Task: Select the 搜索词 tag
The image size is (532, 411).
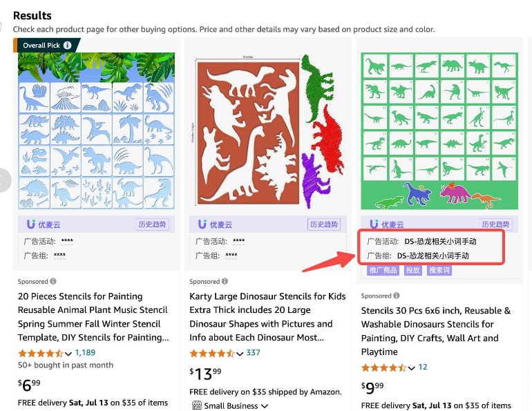Action: pyautogui.click(x=439, y=270)
